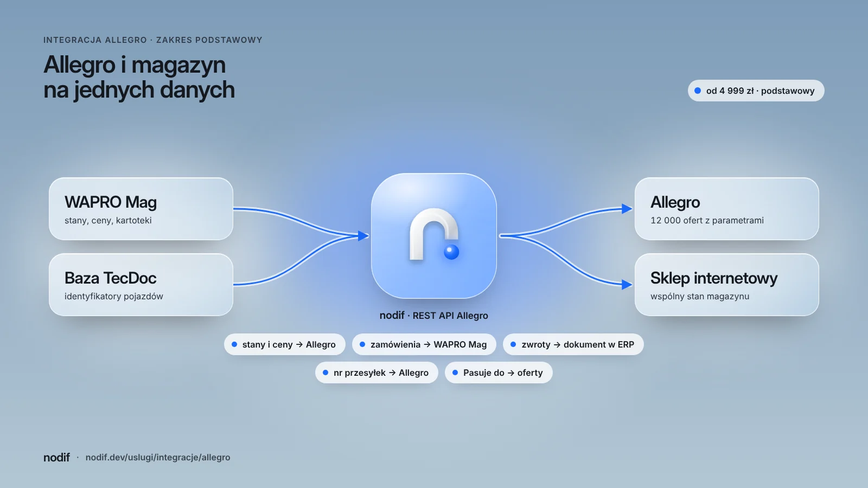Click the nodif wordmark in the footer
This screenshot has height=488, width=868.
click(56, 457)
